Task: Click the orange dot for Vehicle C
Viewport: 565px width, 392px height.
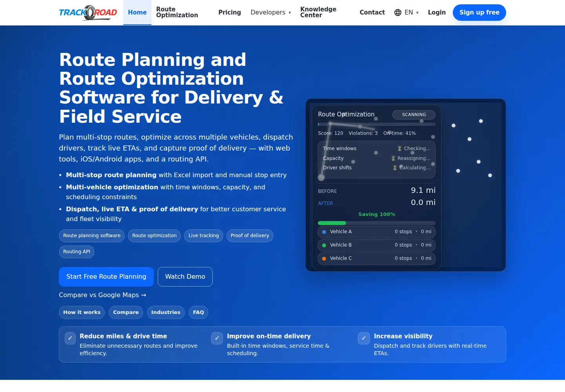Action: pyautogui.click(x=324, y=259)
